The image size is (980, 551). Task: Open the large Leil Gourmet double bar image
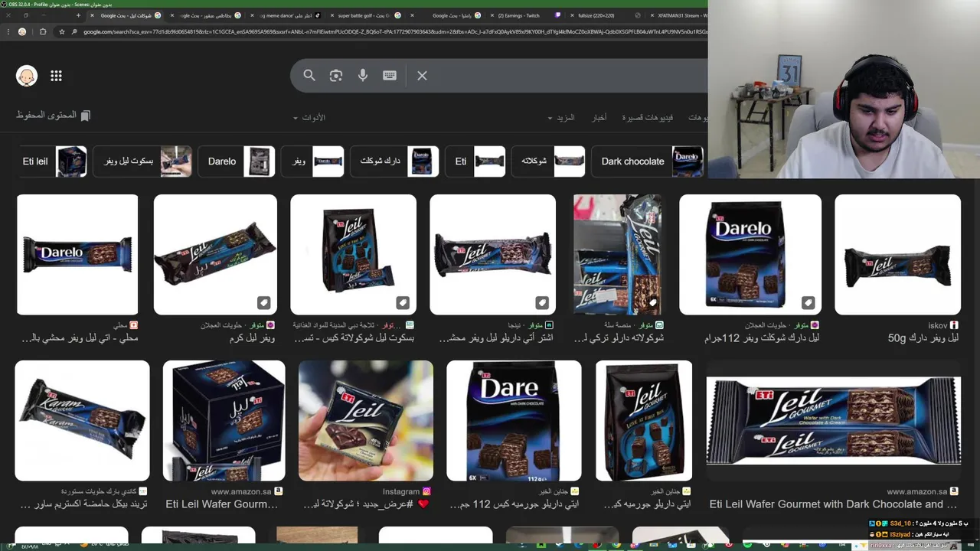pyautogui.click(x=833, y=421)
